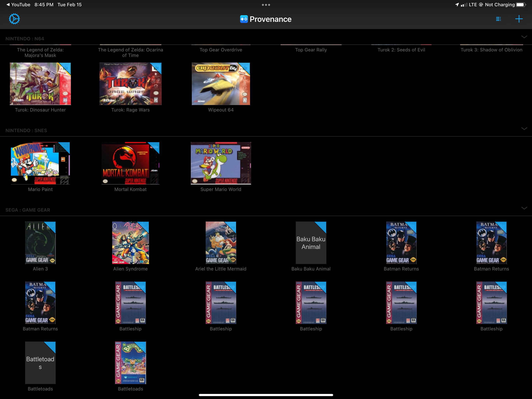Open Alien 3 Game Gear cover

pyautogui.click(x=40, y=243)
